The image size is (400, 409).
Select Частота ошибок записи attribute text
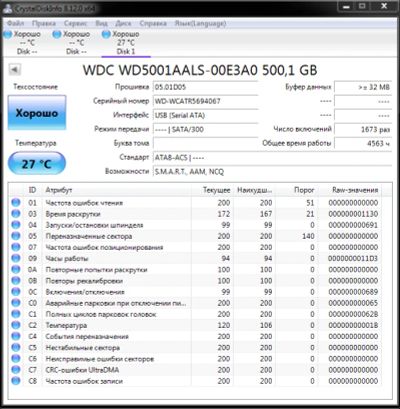tap(84, 381)
